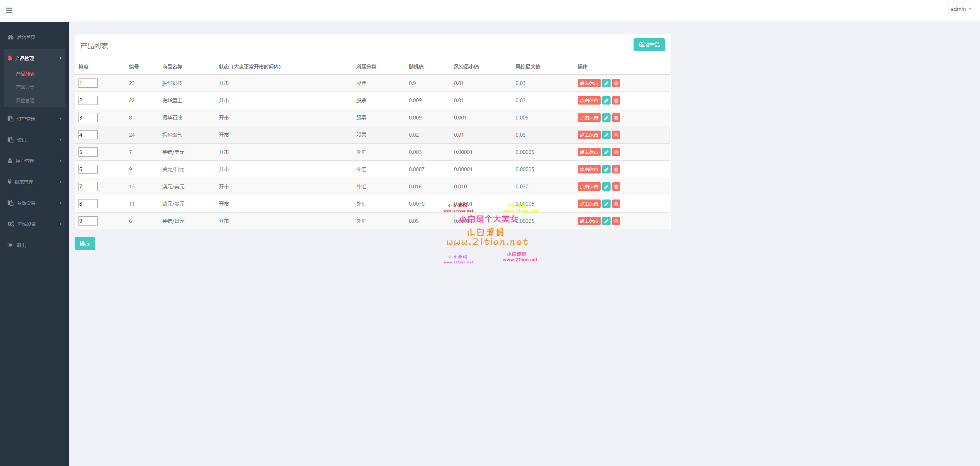This screenshot has height=466, width=980.
Task: Click the 排序 button below table
Action: pos(85,244)
